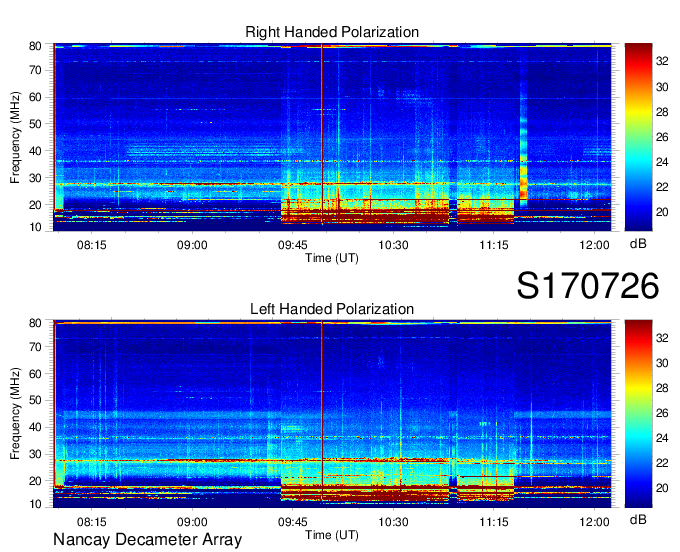
Task: Click the 40 MHz tick of right-handed plot
Action: [x=35, y=151]
